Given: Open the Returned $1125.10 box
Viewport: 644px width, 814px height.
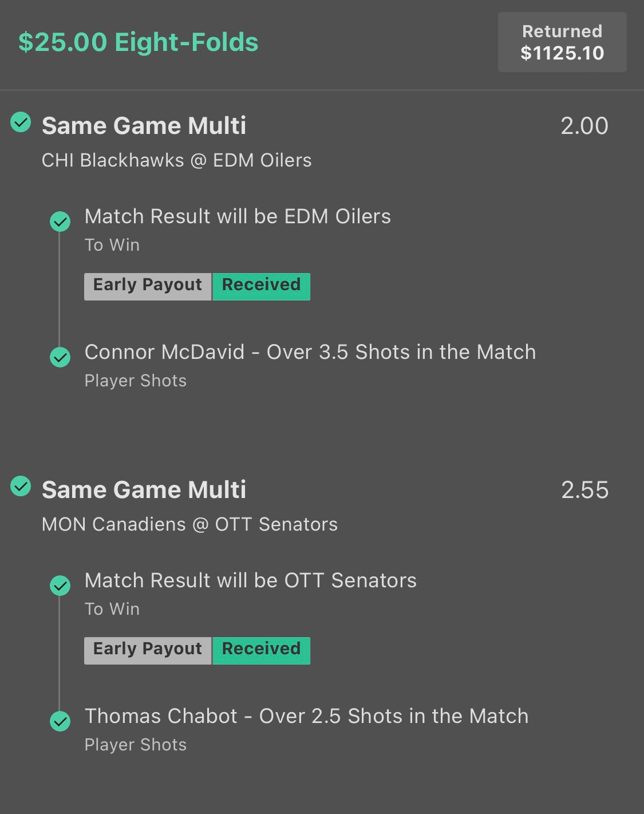Looking at the screenshot, I should tap(562, 42).
